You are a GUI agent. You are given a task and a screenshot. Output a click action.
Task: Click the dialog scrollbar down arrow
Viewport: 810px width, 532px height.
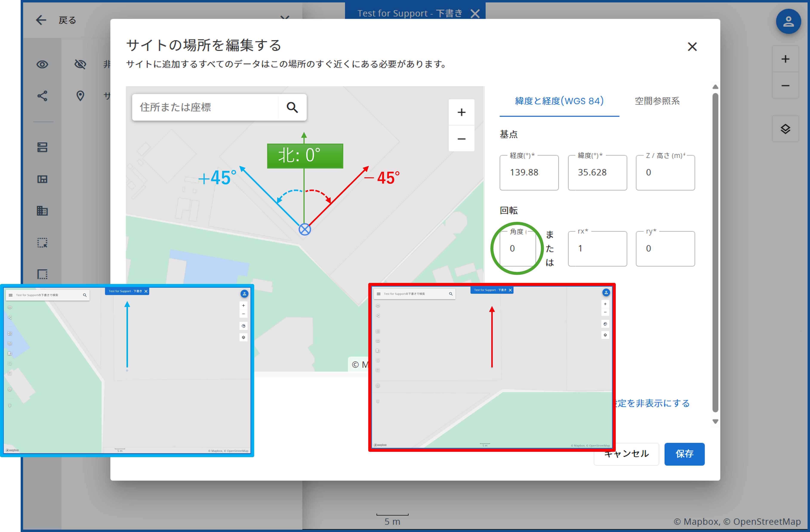(715, 421)
